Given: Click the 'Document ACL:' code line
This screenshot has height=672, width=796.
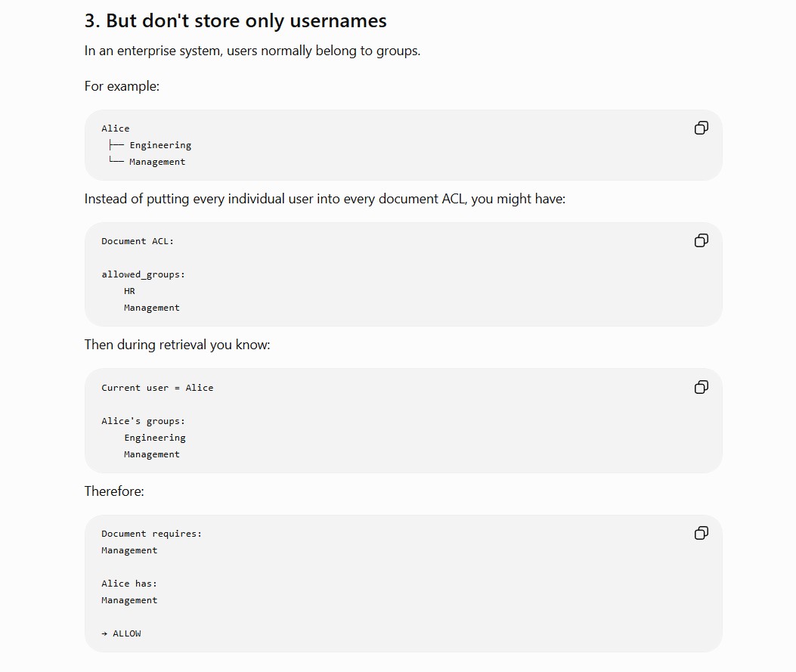Looking at the screenshot, I should [x=138, y=241].
